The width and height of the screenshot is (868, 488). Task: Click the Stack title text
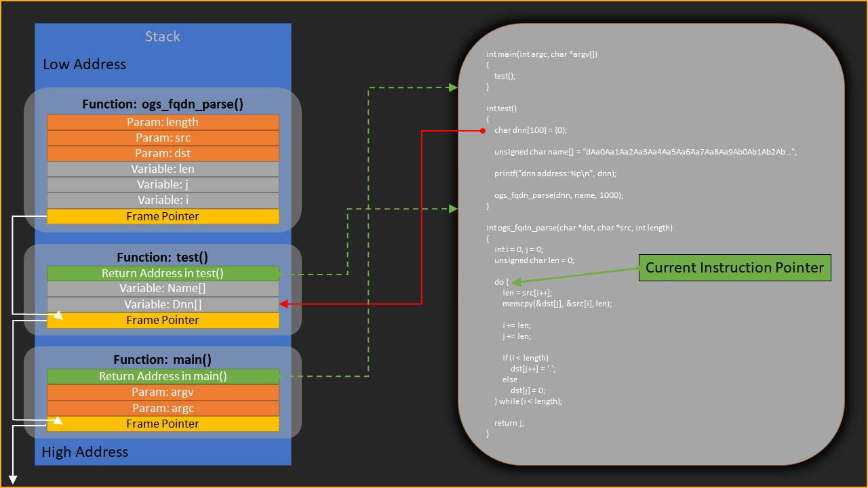point(163,37)
